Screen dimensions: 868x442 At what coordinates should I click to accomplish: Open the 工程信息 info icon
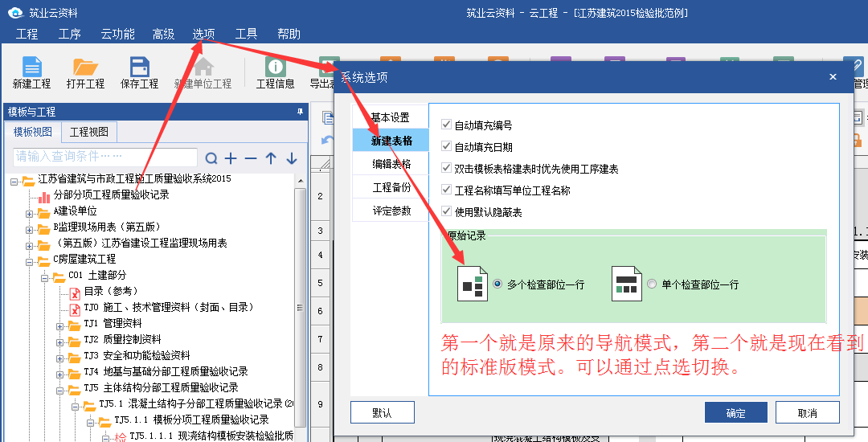point(275,68)
